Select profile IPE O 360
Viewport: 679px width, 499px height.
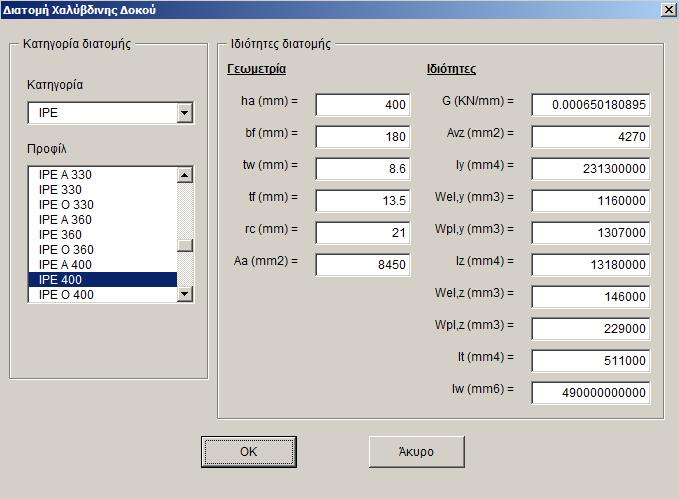coord(103,250)
